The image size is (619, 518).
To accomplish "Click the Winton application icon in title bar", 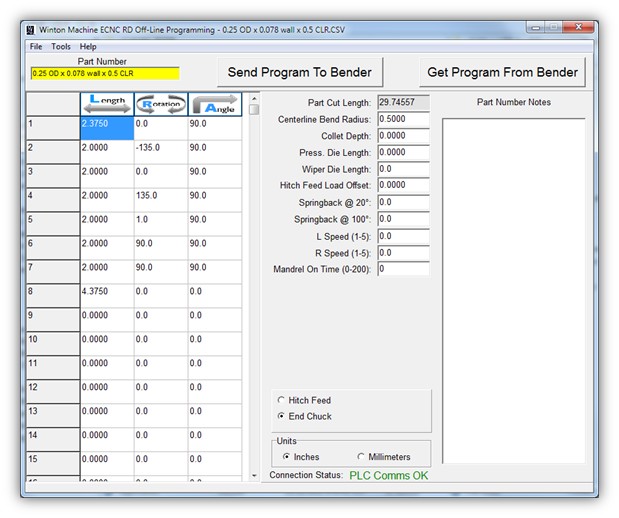I will tap(30, 28).
